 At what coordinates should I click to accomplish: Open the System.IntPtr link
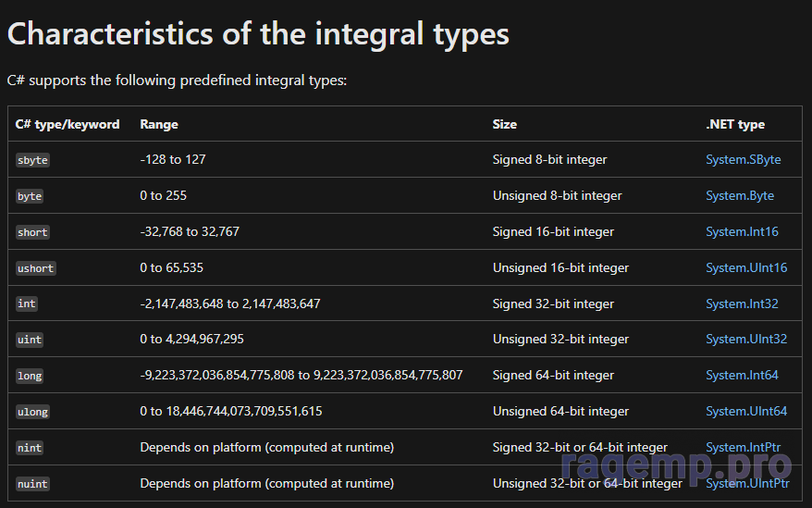[x=743, y=447]
